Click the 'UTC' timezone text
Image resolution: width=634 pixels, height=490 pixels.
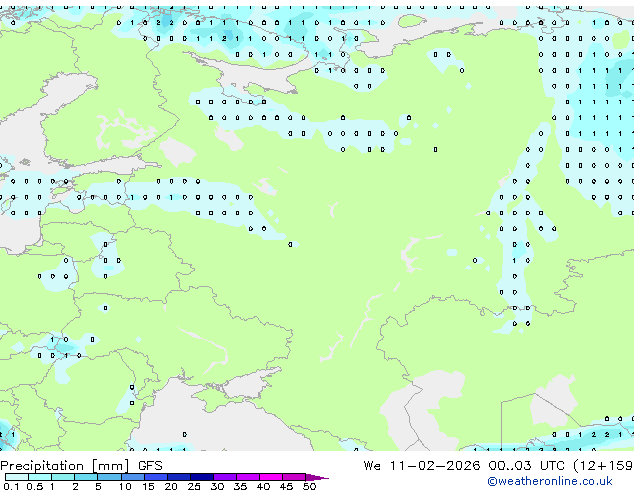click(x=552, y=466)
